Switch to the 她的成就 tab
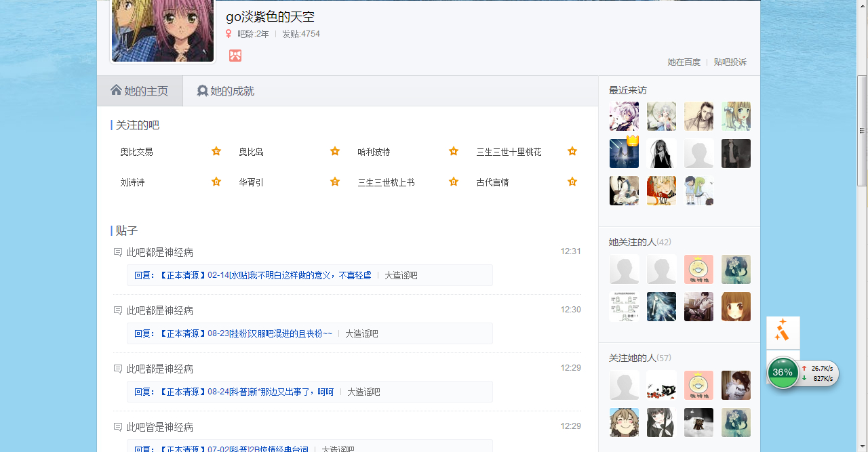Screen dimensions: 868x452 coord(225,91)
